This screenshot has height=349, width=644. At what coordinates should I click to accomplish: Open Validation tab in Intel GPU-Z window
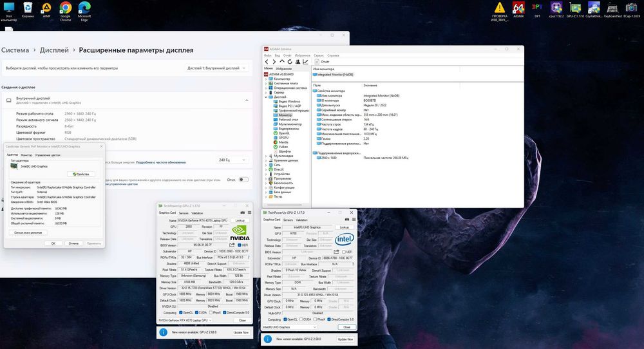pyautogui.click(x=301, y=220)
